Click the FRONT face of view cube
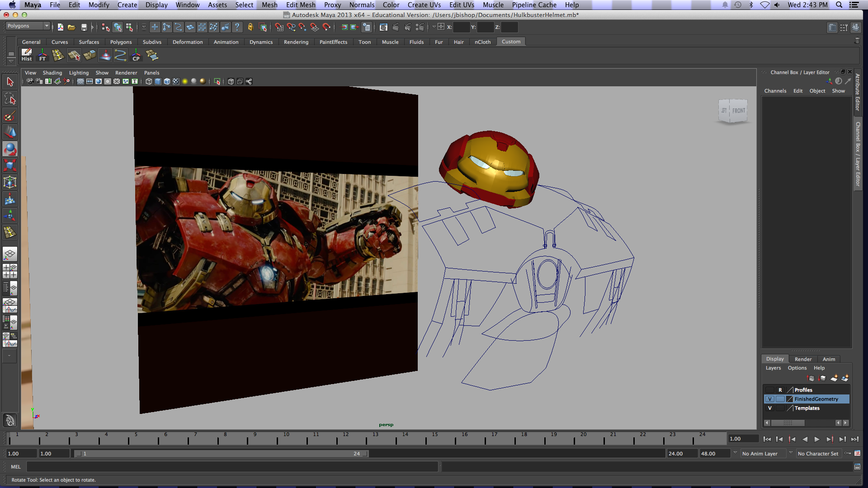Image resolution: width=868 pixels, height=488 pixels. tap(739, 111)
